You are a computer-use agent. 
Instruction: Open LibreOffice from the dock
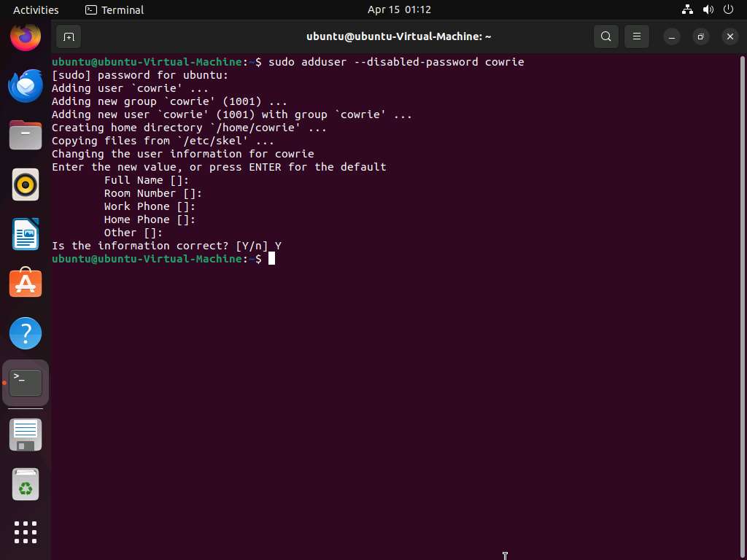26,234
